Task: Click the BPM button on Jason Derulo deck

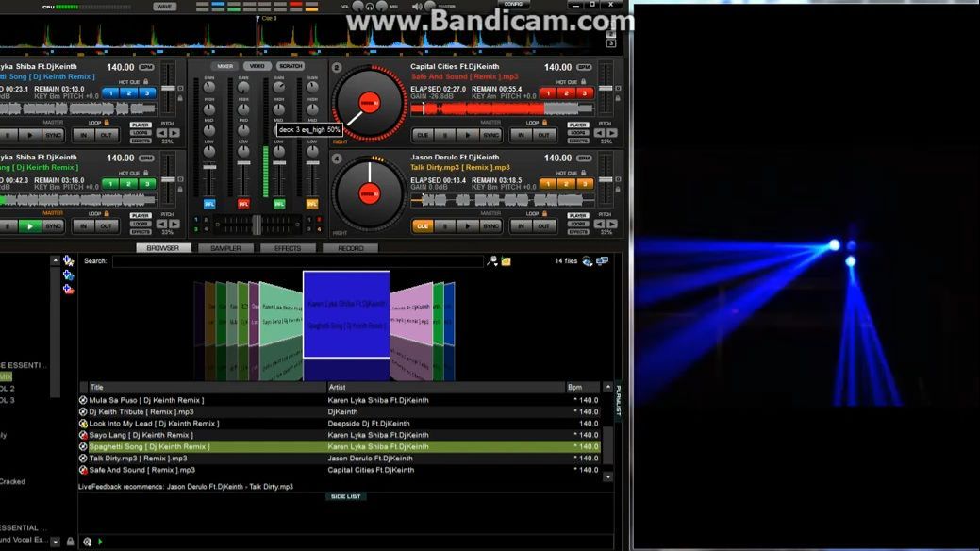Action: pos(584,158)
